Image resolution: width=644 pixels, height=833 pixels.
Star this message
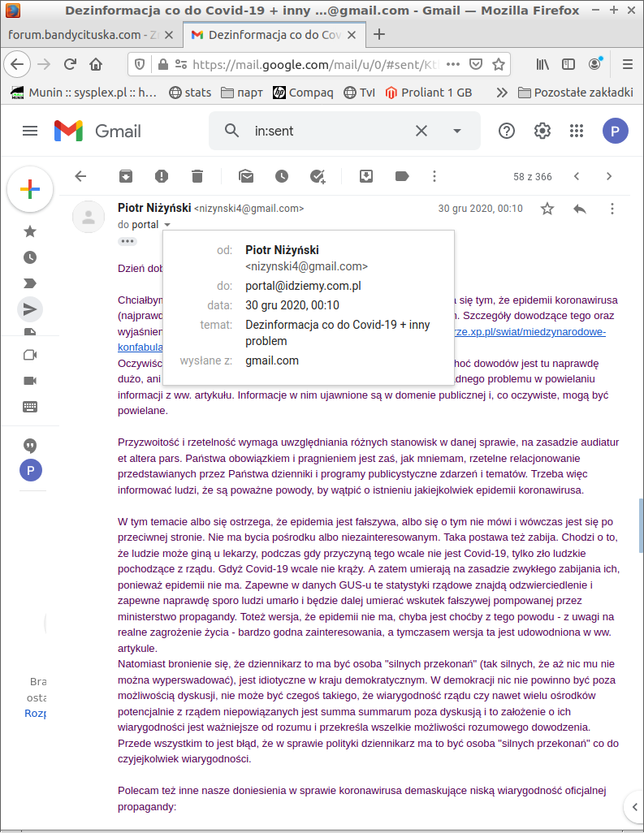(x=547, y=209)
